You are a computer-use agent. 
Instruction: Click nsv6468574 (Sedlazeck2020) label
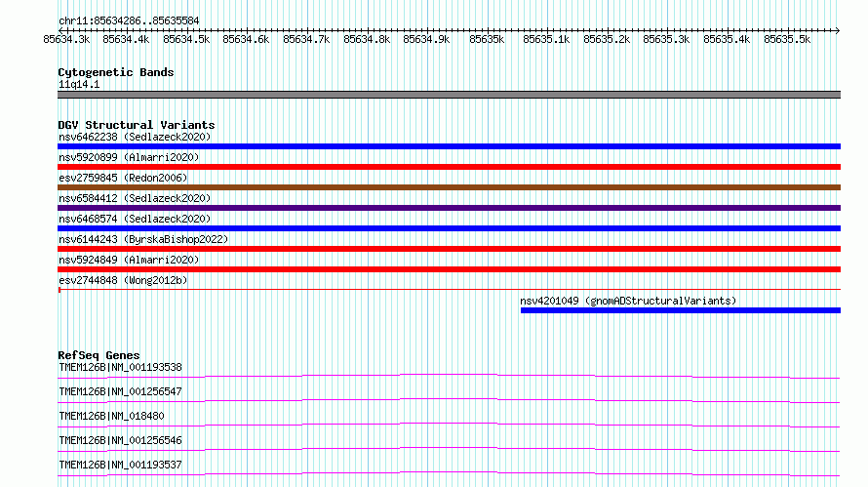pyautogui.click(x=135, y=219)
